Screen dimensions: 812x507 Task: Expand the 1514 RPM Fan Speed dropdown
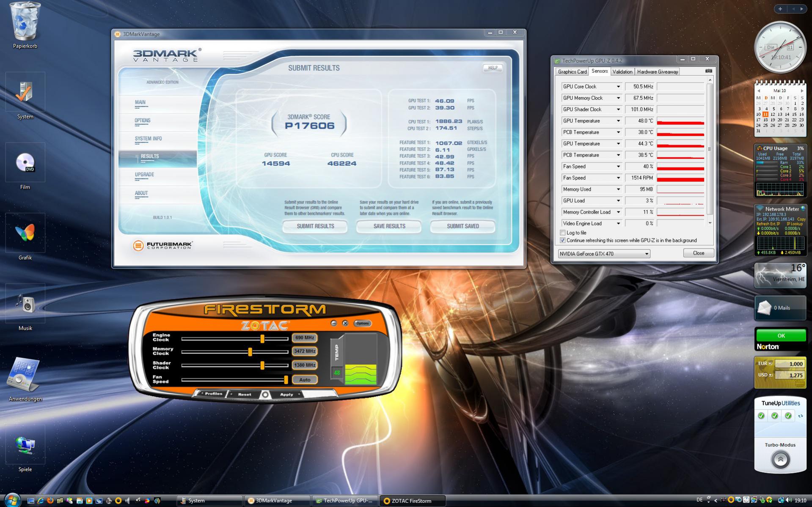coord(618,178)
